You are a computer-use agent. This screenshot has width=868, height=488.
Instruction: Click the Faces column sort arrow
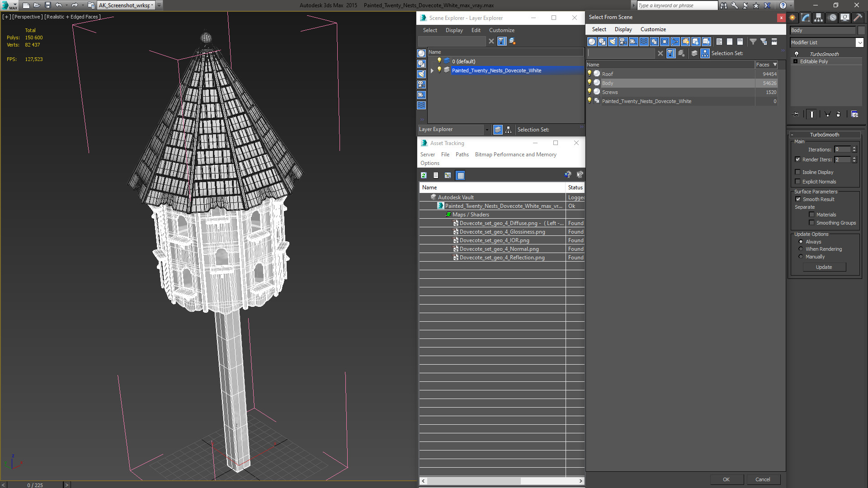click(775, 65)
